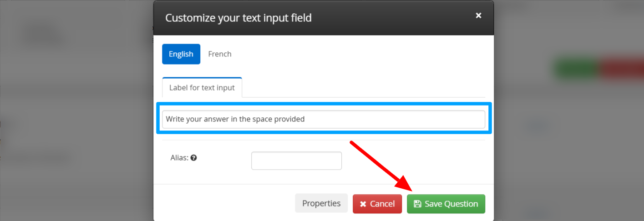Click the blurred red button behind the dialog
644x221 pixels.
click(x=621, y=69)
